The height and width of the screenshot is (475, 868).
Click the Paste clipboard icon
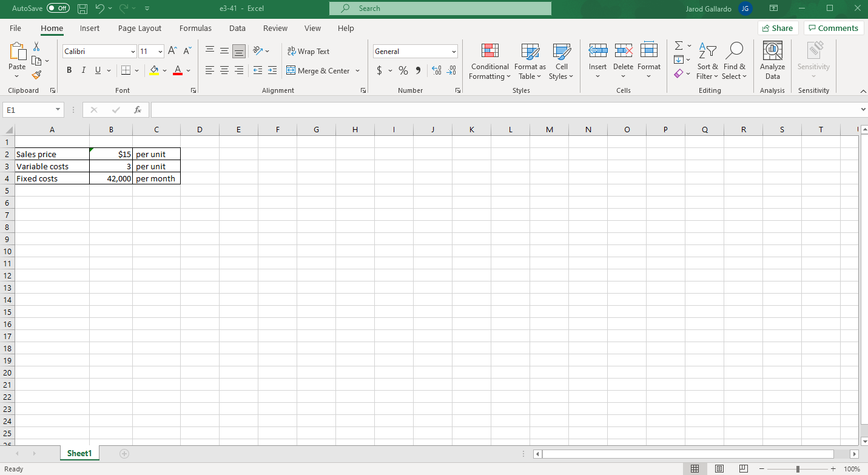tap(17, 52)
